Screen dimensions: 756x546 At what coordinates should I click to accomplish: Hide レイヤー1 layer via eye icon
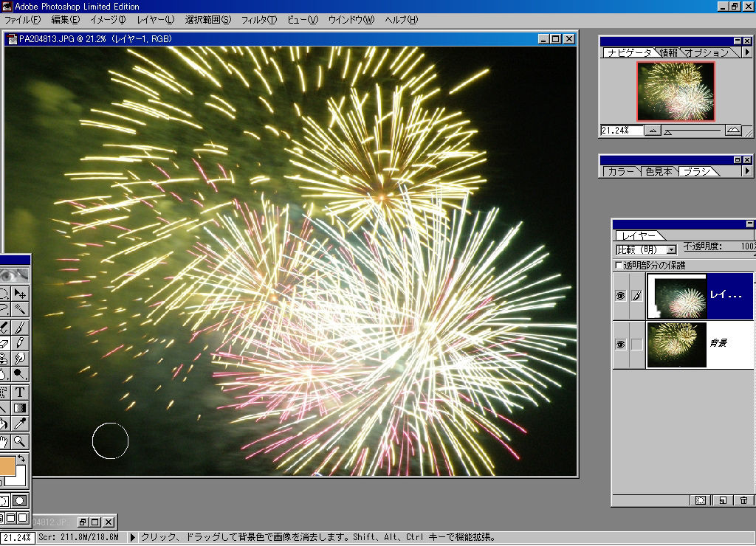coord(620,296)
